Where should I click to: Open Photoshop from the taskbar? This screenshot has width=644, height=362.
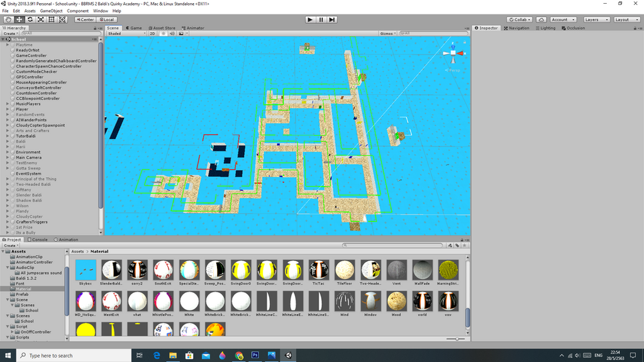(x=255, y=356)
